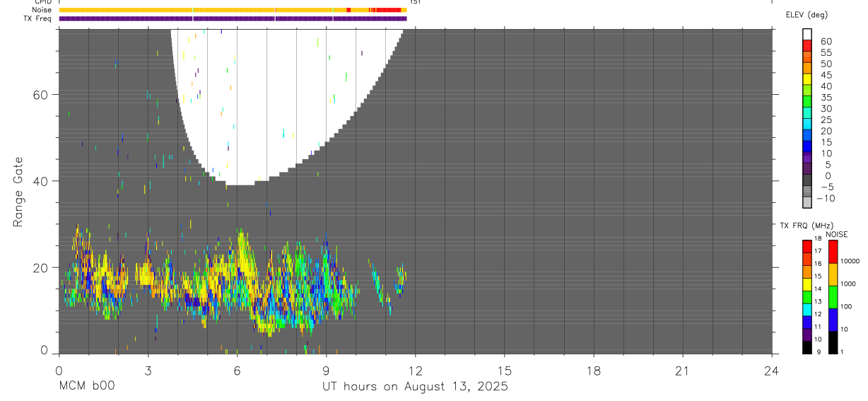The image size is (868, 401).
Task: Click the 'TX Freq' row label at top left
Action: pyautogui.click(x=37, y=18)
